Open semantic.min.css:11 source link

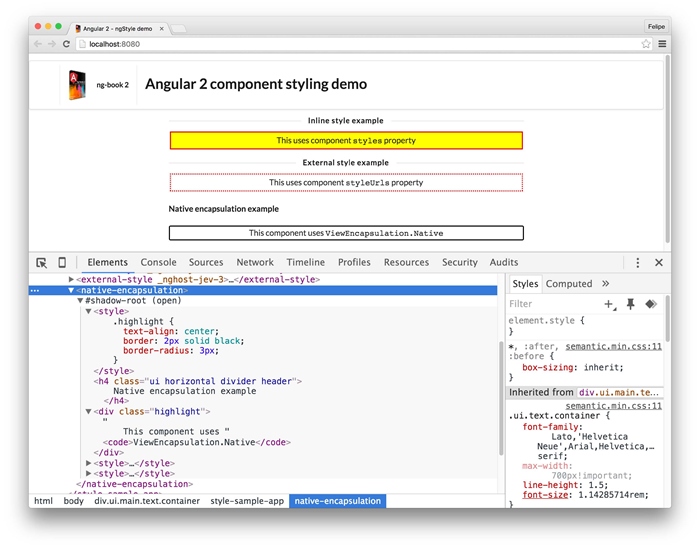point(613,347)
